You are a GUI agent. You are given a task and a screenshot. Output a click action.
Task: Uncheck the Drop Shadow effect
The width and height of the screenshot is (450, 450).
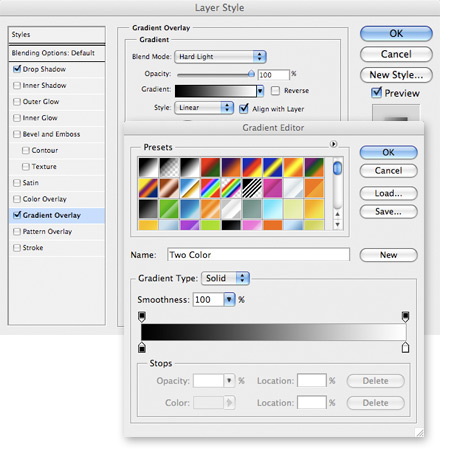[17, 69]
